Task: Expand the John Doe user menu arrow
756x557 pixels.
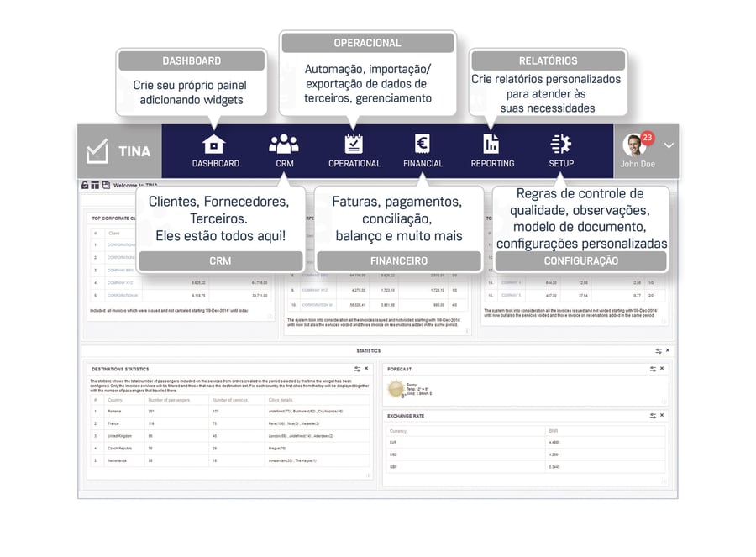Action: pos(669,145)
